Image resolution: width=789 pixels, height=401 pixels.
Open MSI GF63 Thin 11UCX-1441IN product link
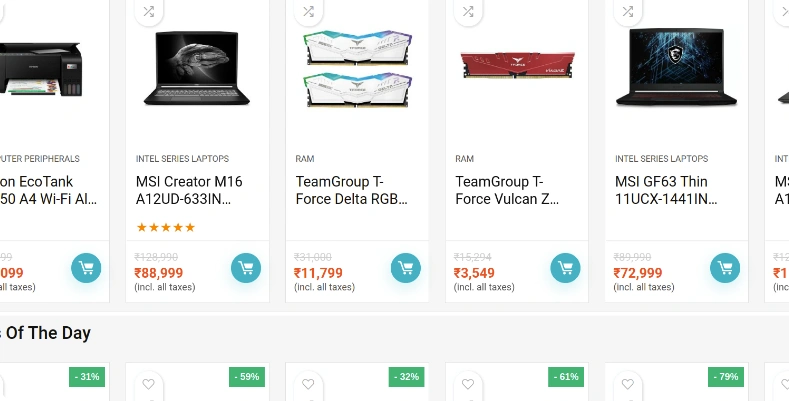666,190
